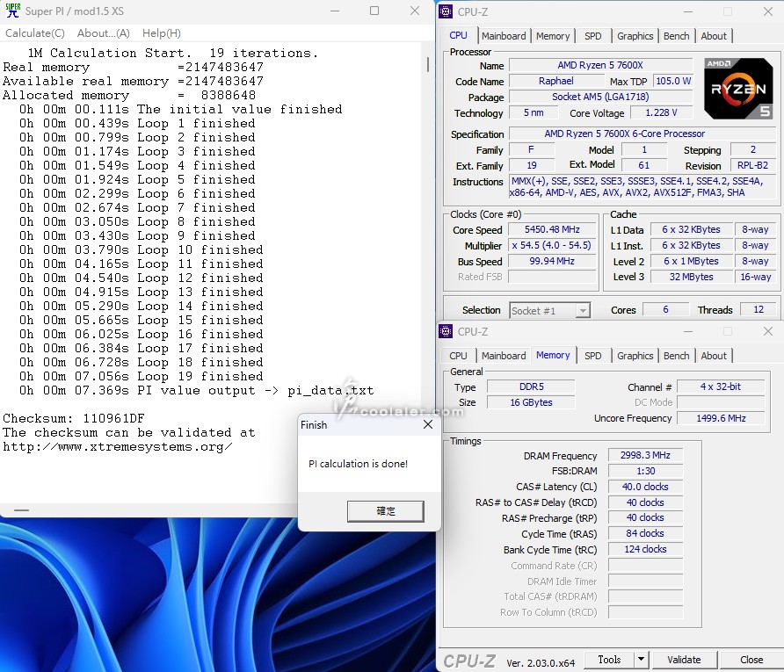
Task: Open Bench tab in lower CPU-Z window
Action: tap(677, 356)
